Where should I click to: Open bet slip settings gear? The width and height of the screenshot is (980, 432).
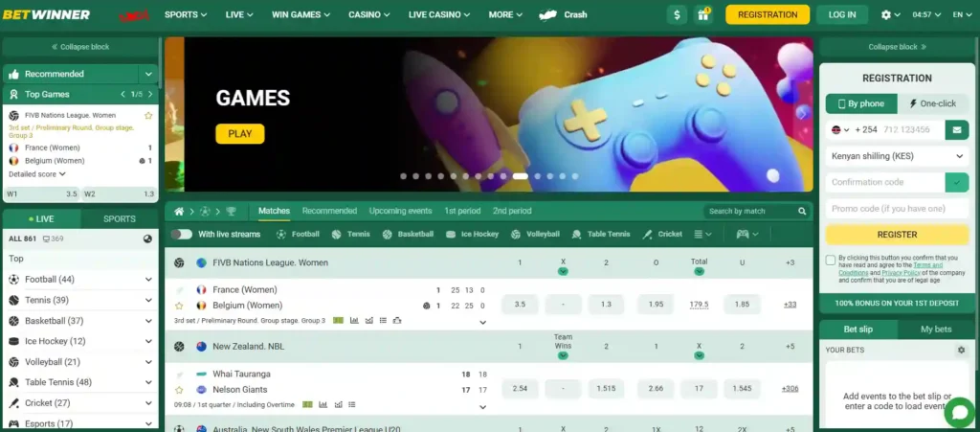click(961, 350)
